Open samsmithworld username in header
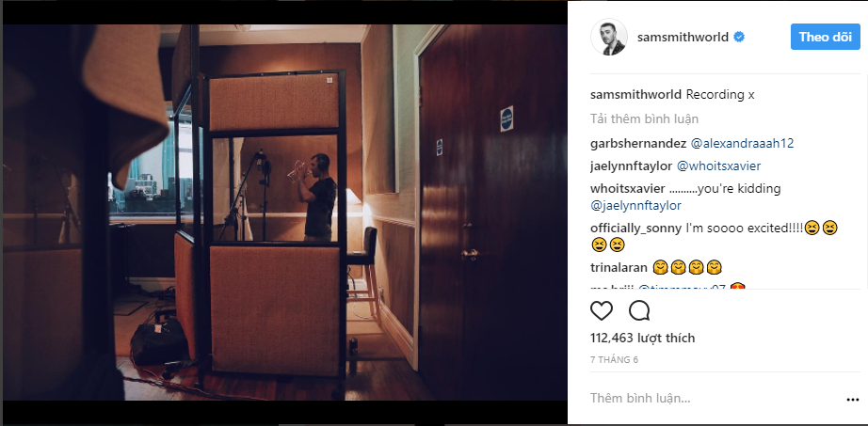The height and width of the screenshot is (426, 868). click(x=683, y=37)
